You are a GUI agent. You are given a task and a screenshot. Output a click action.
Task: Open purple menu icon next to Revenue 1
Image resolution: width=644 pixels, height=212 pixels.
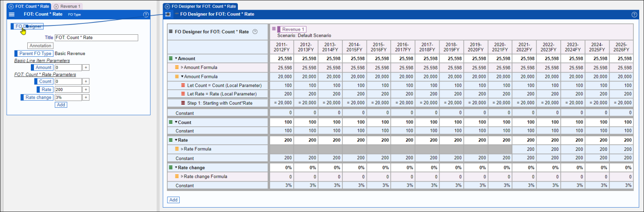(x=274, y=29)
